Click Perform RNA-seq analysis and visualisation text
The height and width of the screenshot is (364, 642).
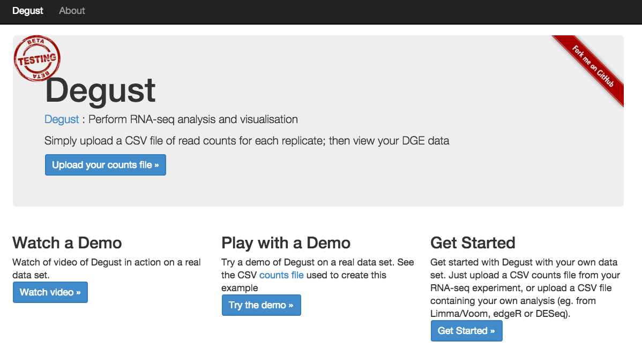coord(193,119)
